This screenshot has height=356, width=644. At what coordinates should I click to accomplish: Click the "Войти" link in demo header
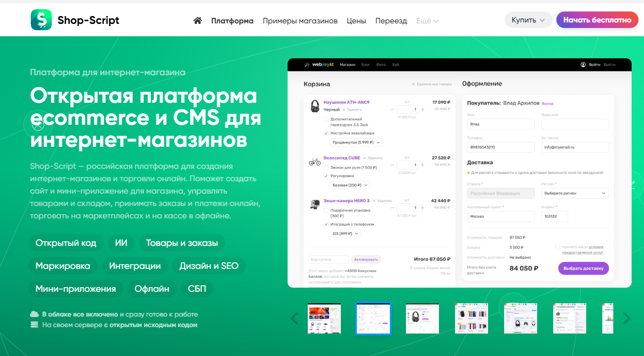click(x=594, y=65)
